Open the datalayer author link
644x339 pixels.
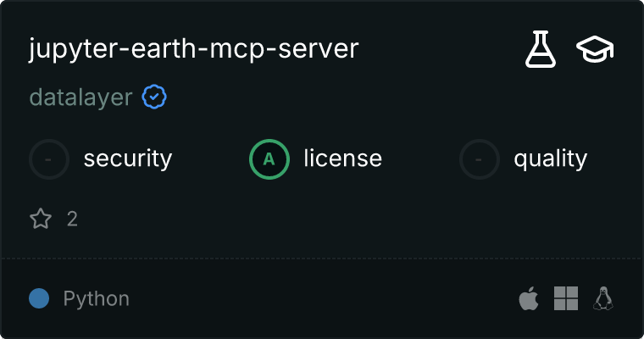click(x=80, y=97)
